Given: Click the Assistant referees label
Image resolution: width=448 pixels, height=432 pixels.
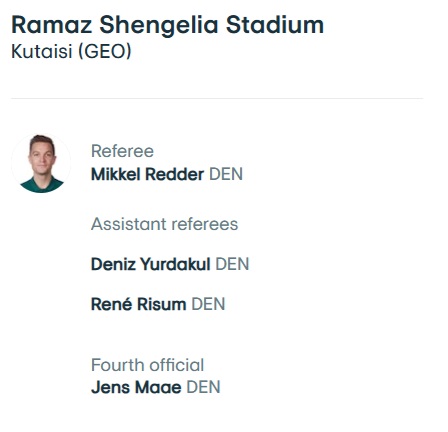Looking at the screenshot, I should [x=165, y=224].
